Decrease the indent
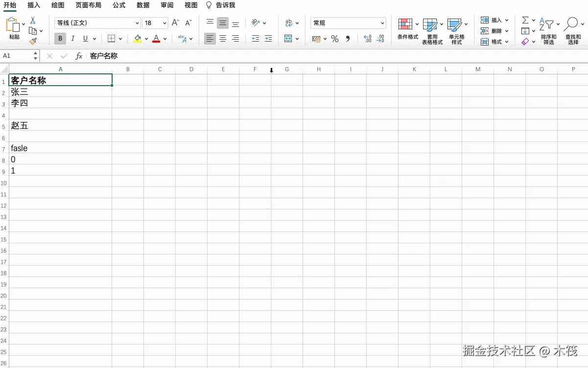The width and height of the screenshot is (588, 368). point(255,39)
